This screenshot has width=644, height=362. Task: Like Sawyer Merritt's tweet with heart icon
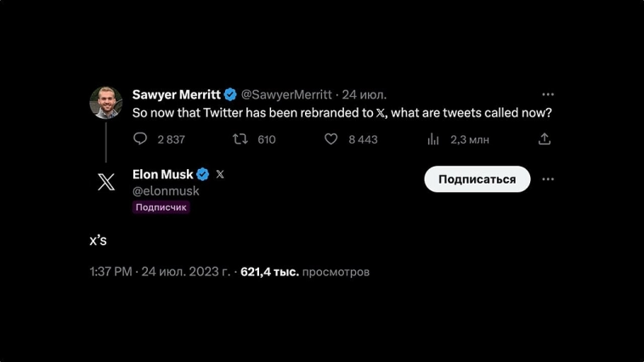[331, 139]
